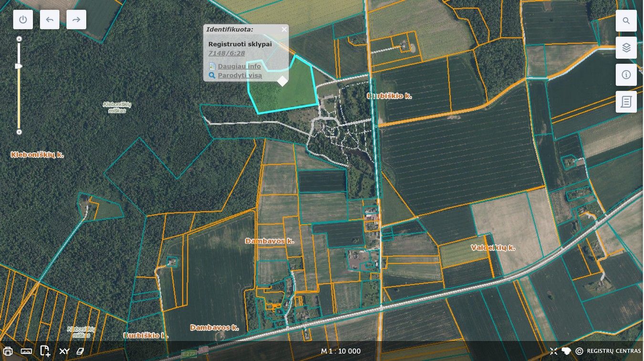The width and height of the screenshot is (644, 361).
Task: Close the Identifikuota popup
Action: [x=284, y=30]
